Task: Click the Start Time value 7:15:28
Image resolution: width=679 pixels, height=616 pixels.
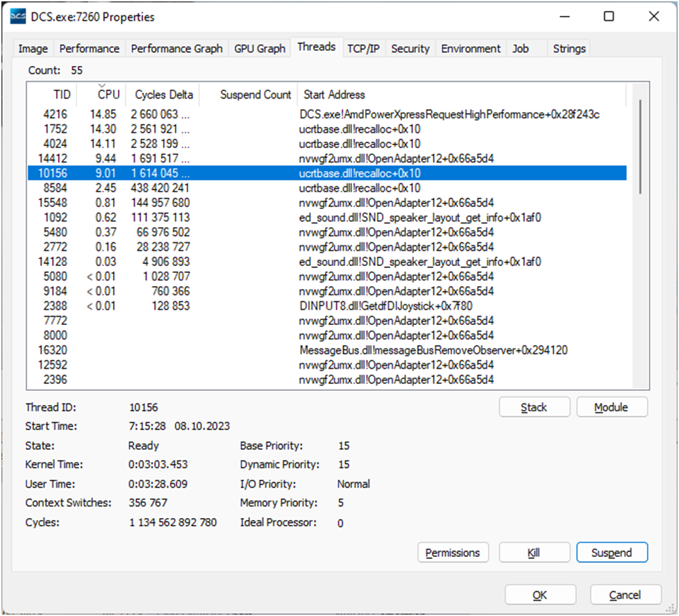Action: tap(147, 426)
